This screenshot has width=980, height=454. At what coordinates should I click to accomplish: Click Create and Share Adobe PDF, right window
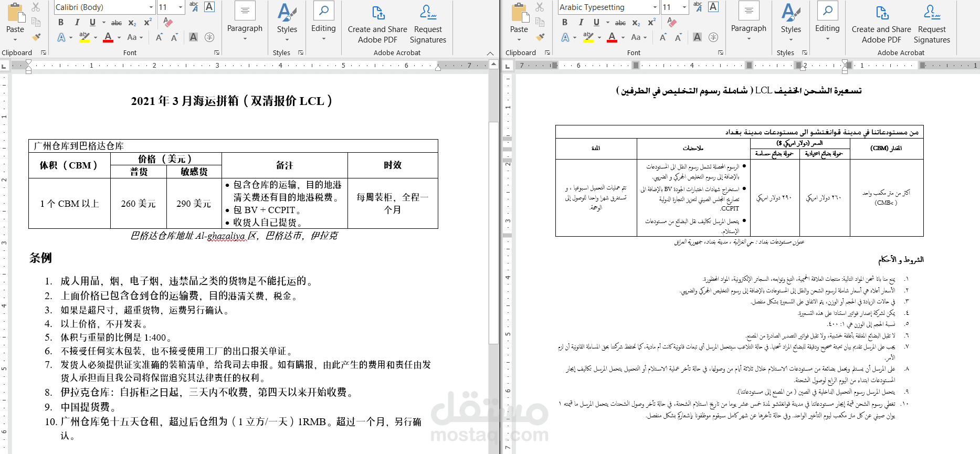click(881, 24)
